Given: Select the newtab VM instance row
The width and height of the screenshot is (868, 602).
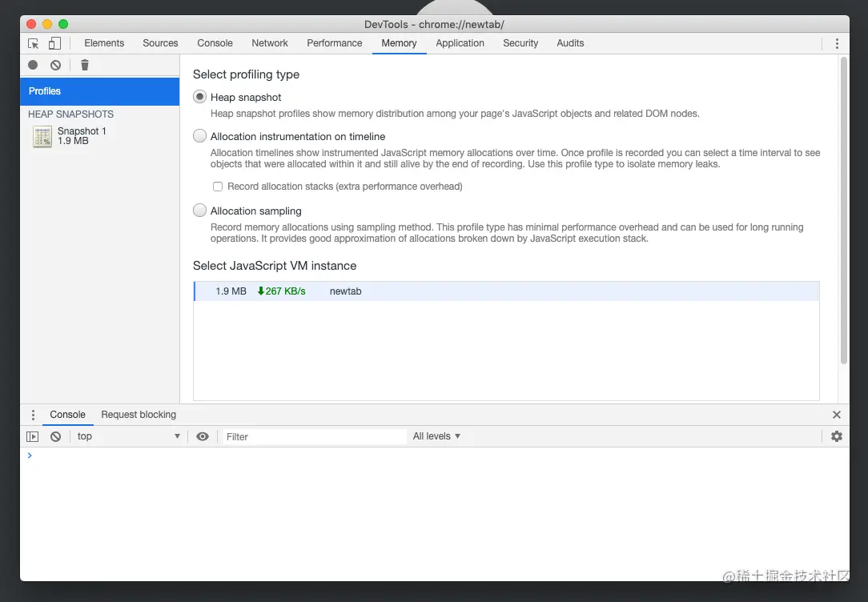Looking at the screenshot, I should coord(507,291).
